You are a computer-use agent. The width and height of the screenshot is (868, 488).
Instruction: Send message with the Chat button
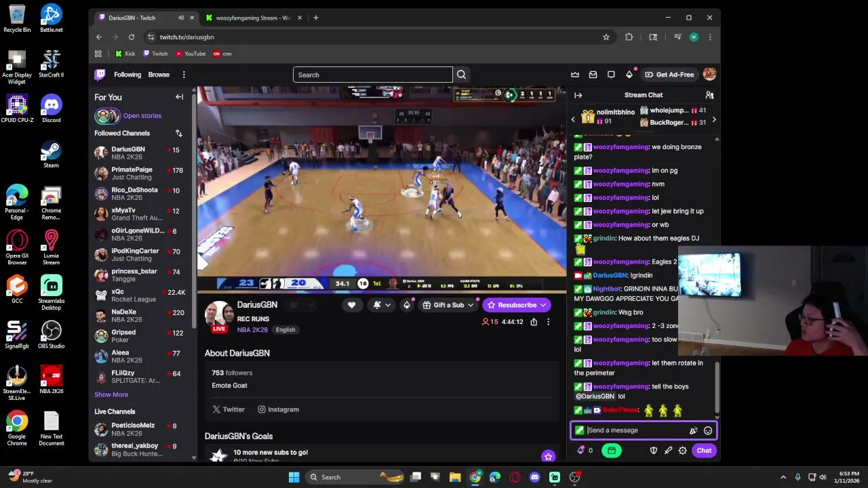click(704, 451)
